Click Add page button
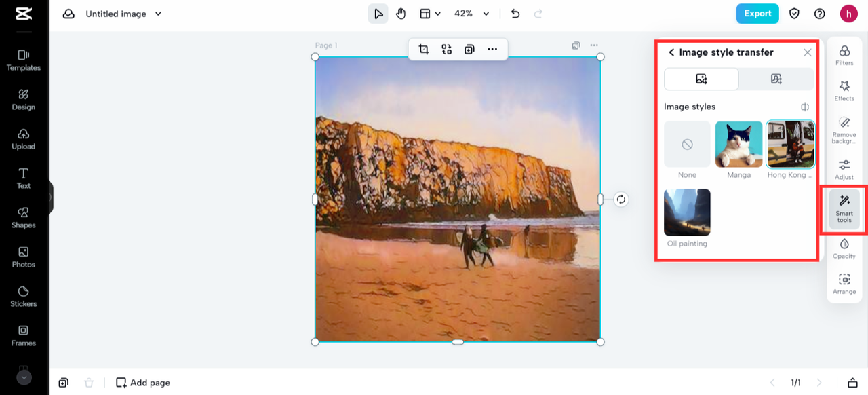This screenshot has height=395, width=868. pyautogui.click(x=143, y=383)
